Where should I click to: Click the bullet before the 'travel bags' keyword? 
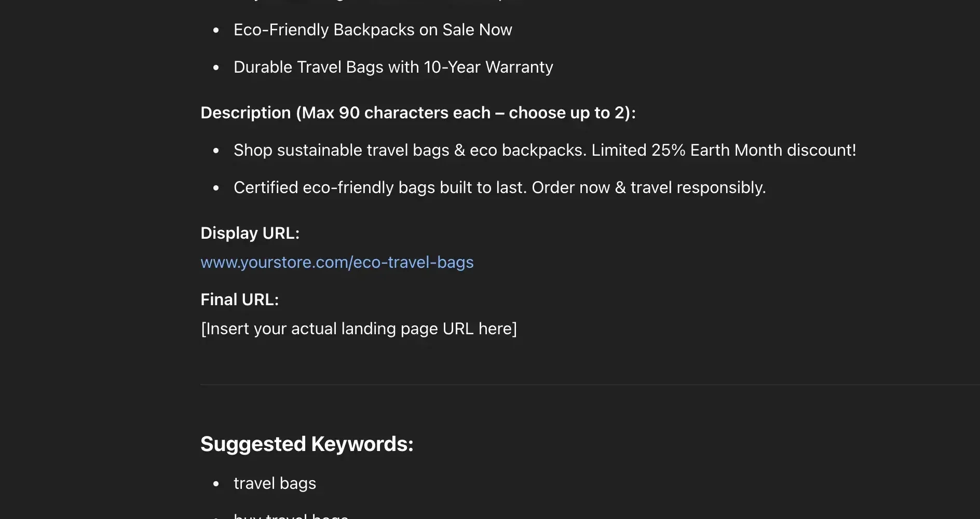point(216,484)
